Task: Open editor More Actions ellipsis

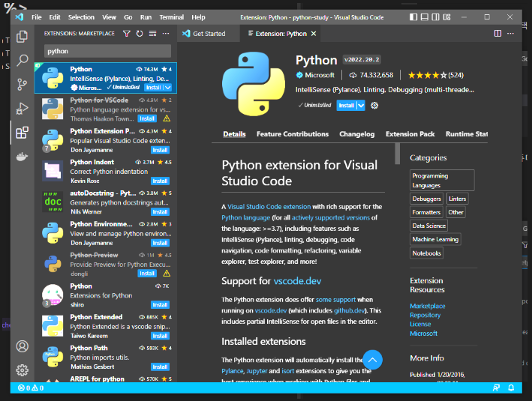Action: (x=510, y=34)
